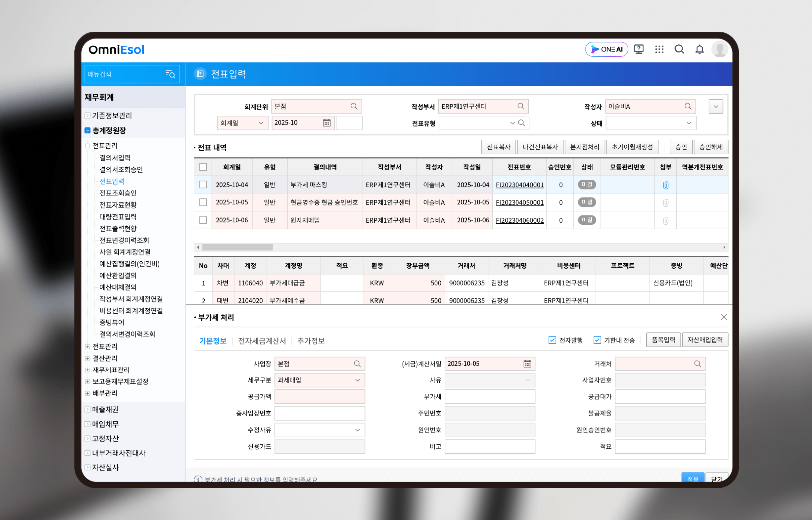This screenshot has width=812, height=520.
Task: Open the help monitor icon
Action: (x=639, y=49)
